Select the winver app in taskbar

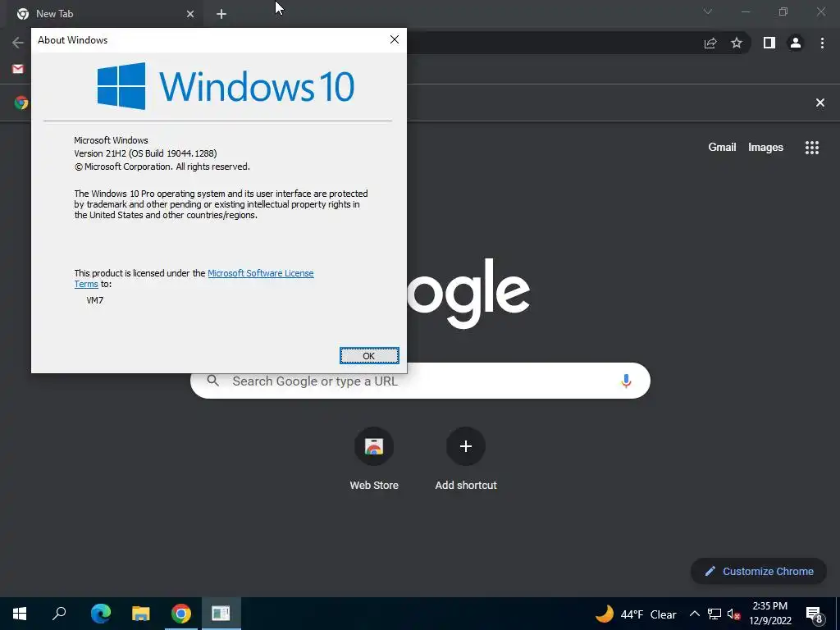pyautogui.click(x=221, y=614)
